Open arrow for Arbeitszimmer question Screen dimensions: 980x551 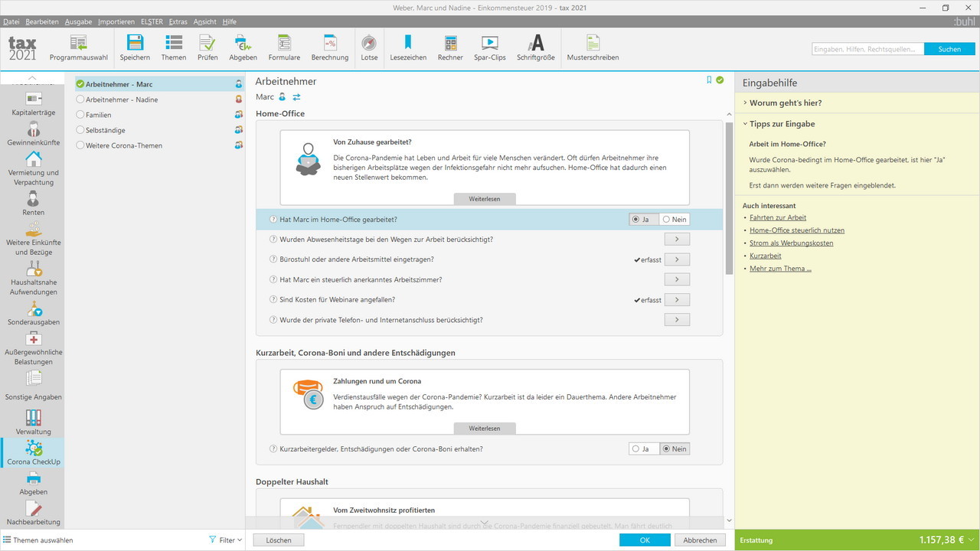pos(677,279)
